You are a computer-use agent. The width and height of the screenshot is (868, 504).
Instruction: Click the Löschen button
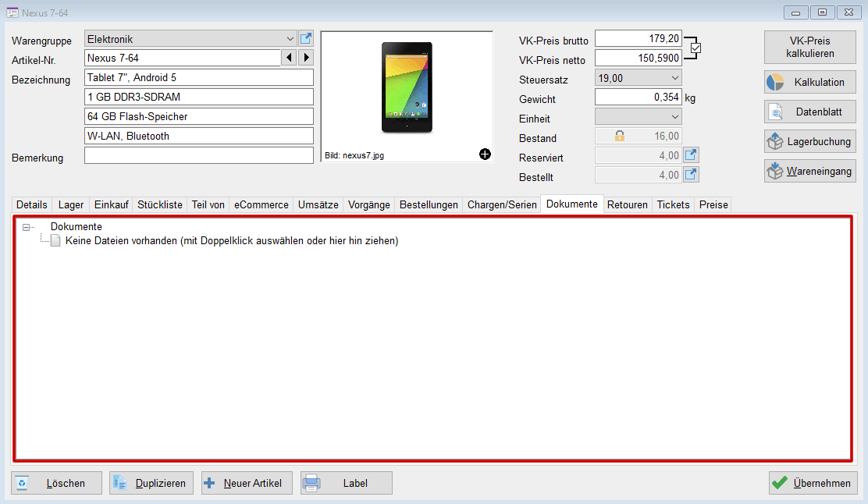pyautogui.click(x=56, y=483)
